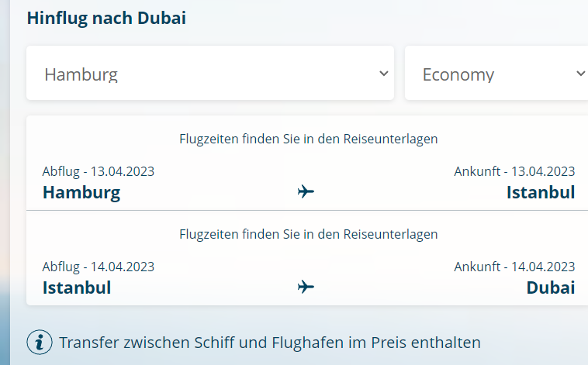Select the "Hinflug nach Dubai" heading

tap(106, 18)
